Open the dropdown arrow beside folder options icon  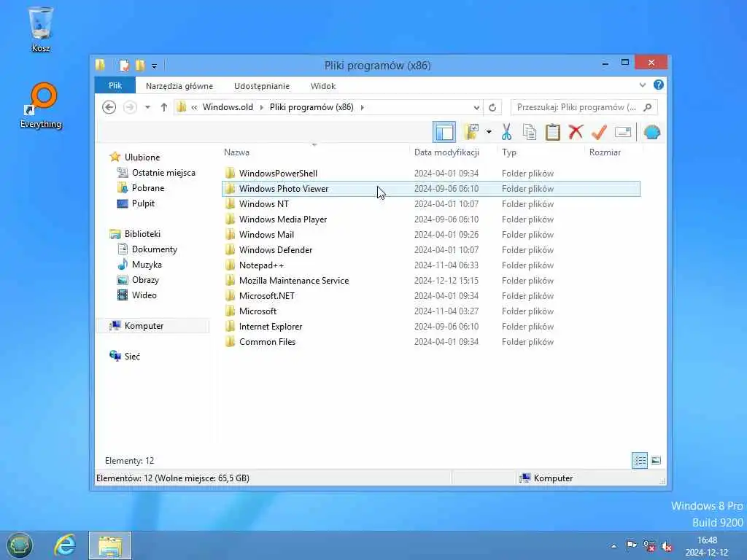click(489, 132)
